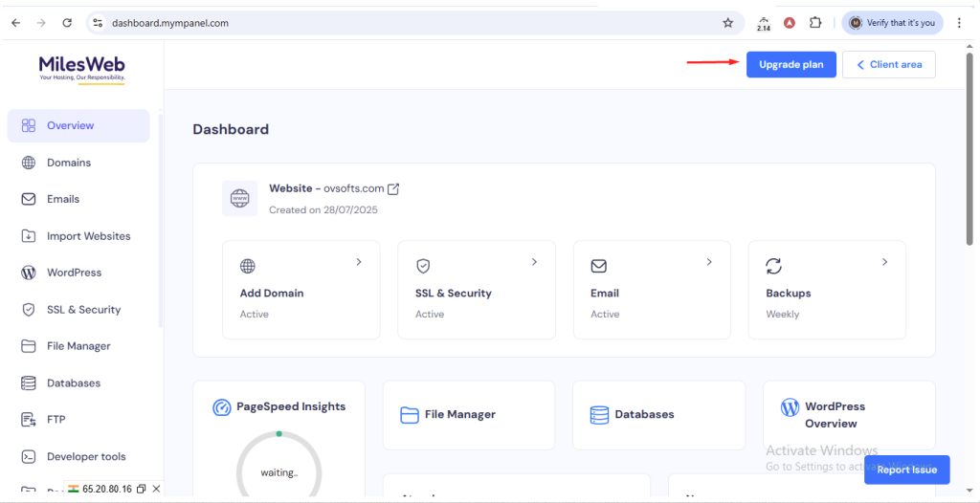Click the FTP icon in sidebar
The width and height of the screenshot is (980, 503).
click(28, 419)
